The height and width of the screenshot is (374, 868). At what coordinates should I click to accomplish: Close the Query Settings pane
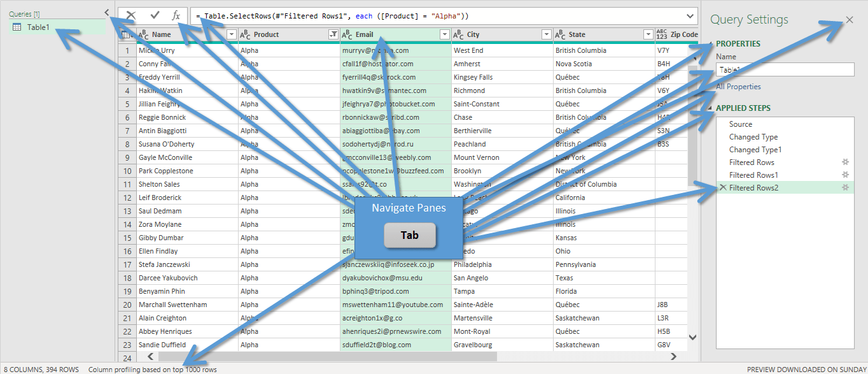850,20
